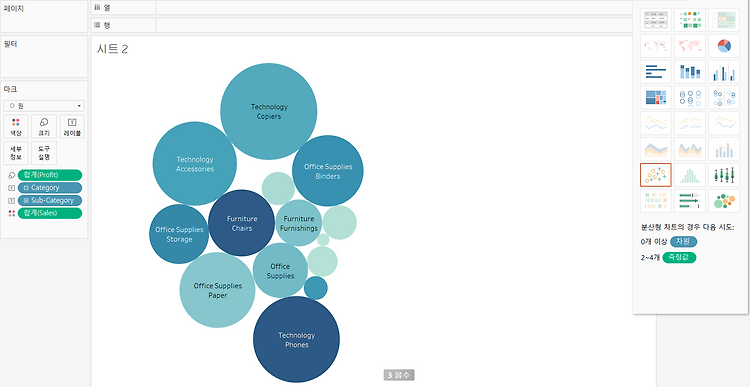Image resolution: width=750 pixels, height=387 pixels.
Task: Open the 크기 size card
Action: click(x=44, y=127)
